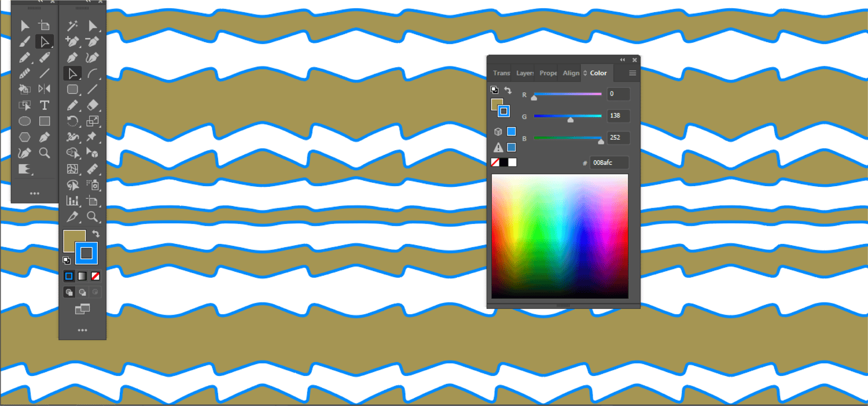Enable Draw Normal mode
The height and width of the screenshot is (406, 868).
(69, 292)
